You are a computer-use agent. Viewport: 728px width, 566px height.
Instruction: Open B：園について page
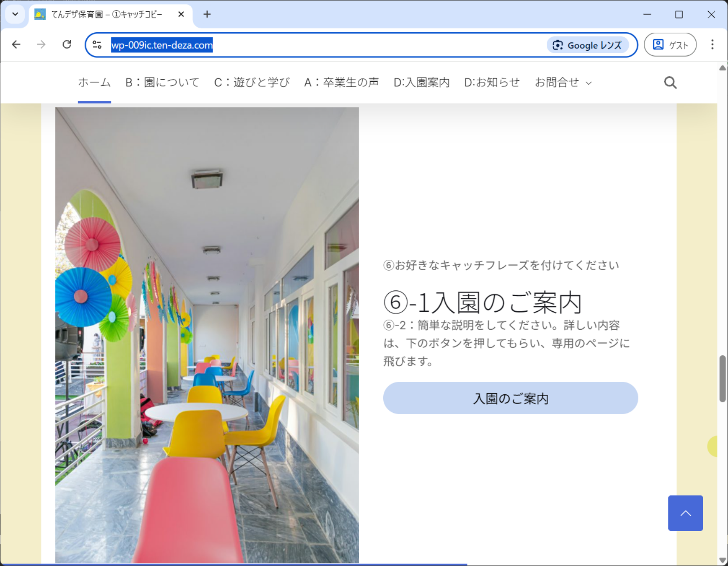pos(162,83)
